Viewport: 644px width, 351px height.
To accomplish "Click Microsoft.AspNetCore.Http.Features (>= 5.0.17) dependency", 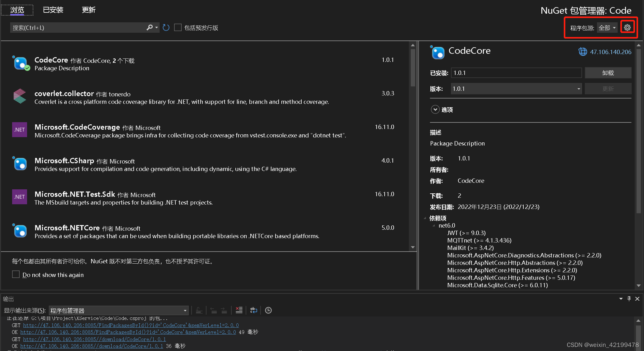I will 511,278.
